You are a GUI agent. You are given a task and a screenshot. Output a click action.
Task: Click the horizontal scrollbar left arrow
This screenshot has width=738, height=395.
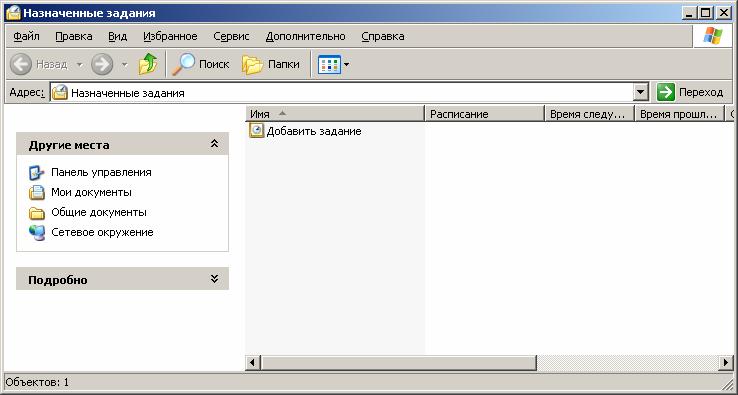pyautogui.click(x=253, y=363)
